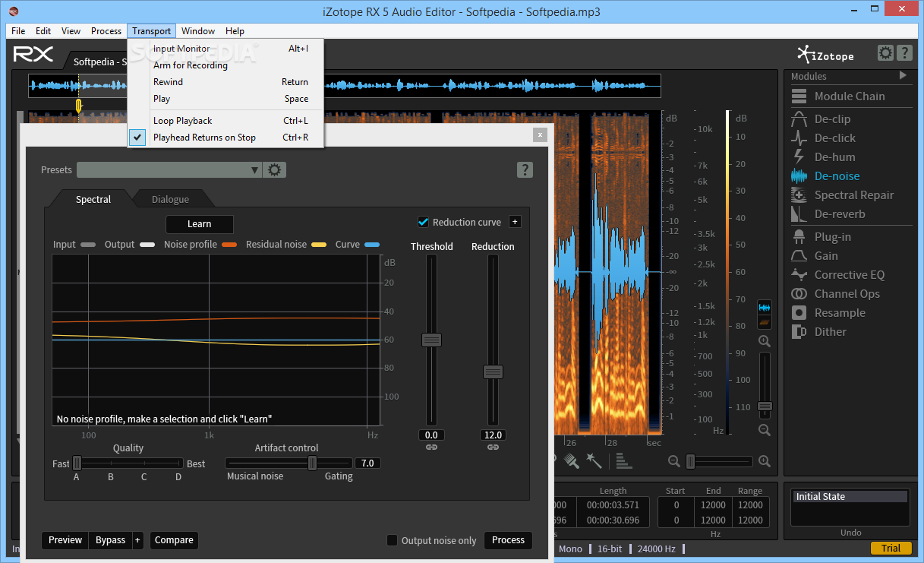Click vertical zoom-out magnifier

[x=765, y=430]
